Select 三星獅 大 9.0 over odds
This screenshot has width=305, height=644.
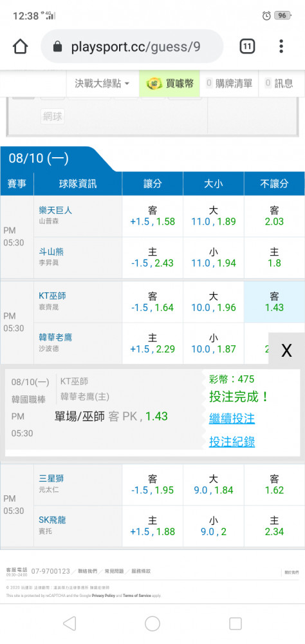[x=214, y=485]
